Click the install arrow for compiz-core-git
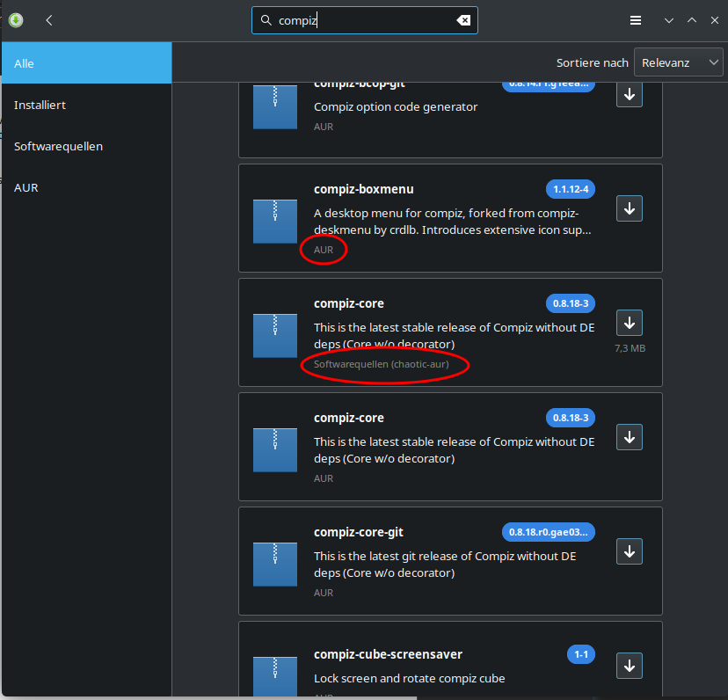728x700 pixels. click(x=629, y=551)
